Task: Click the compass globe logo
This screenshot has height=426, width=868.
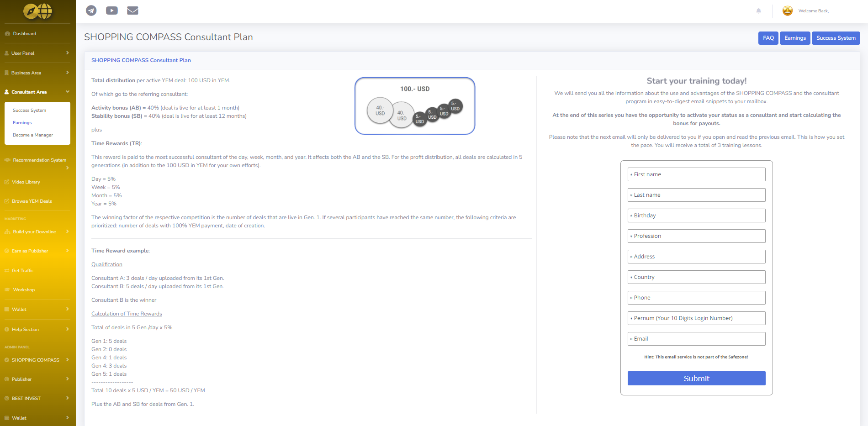Action: coord(38,11)
